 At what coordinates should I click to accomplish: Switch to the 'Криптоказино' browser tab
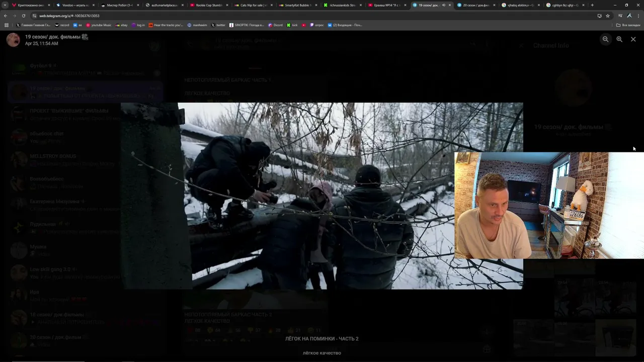[x=30, y=5]
